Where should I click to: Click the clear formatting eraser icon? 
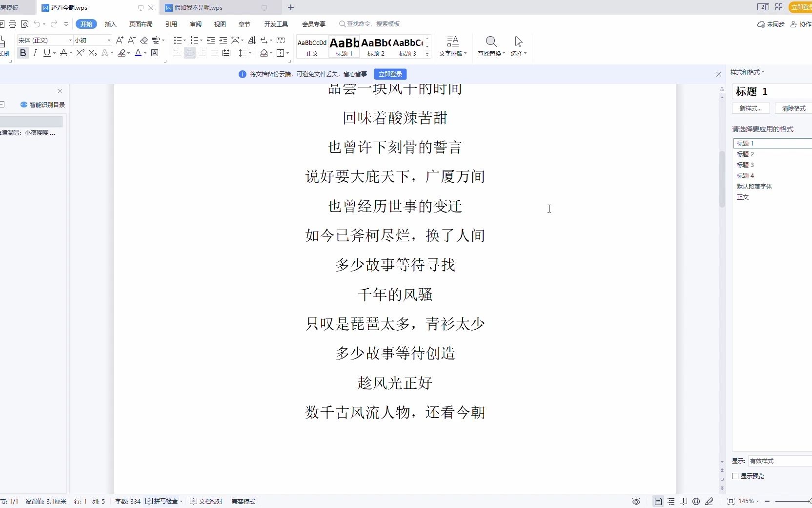(144, 40)
